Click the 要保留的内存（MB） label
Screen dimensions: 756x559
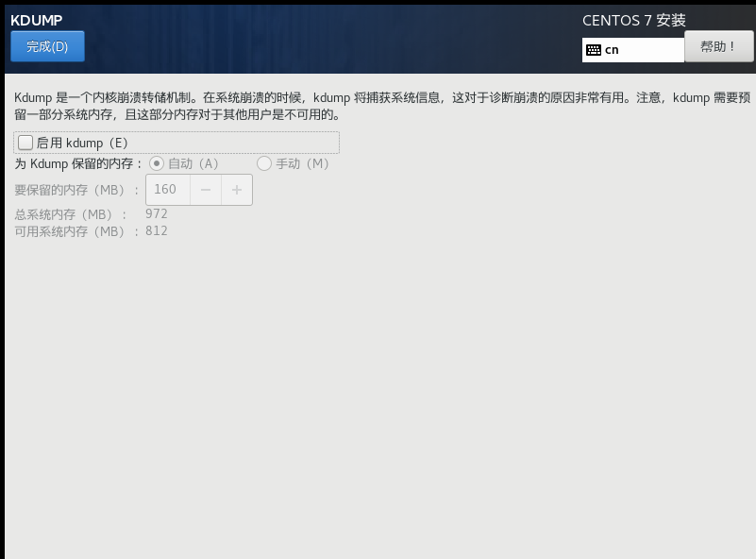point(76,190)
